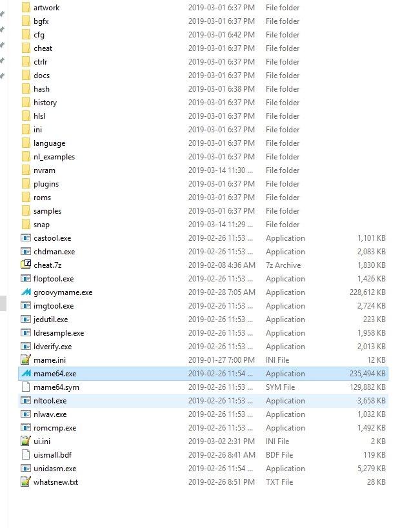Click the bgfx folder icon
Image resolution: width=420 pixels, height=528 pixels.
pos(26,21)
